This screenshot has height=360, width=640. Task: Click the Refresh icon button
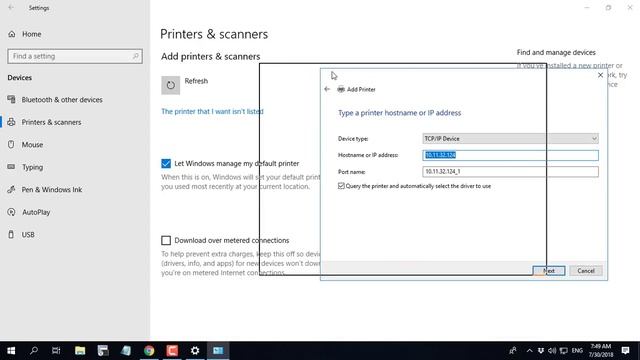click(x=171, y=85)
